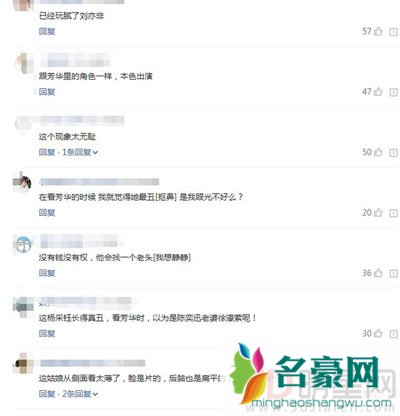Like the comment with 30 likes

pos(378,333)
